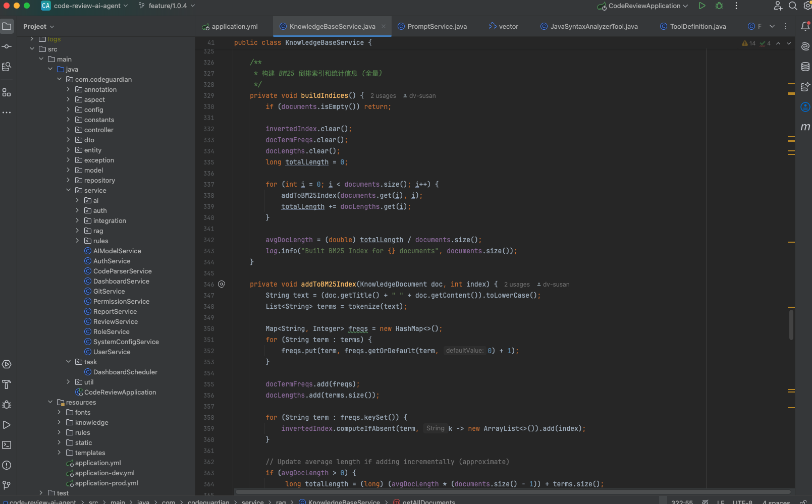Switch to the application.yml editor tab

[234, 26]
